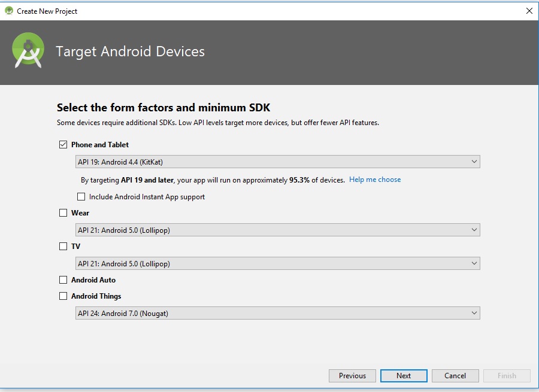
Task: Click the disabled Finish button
Action: [x=507, y=375]
